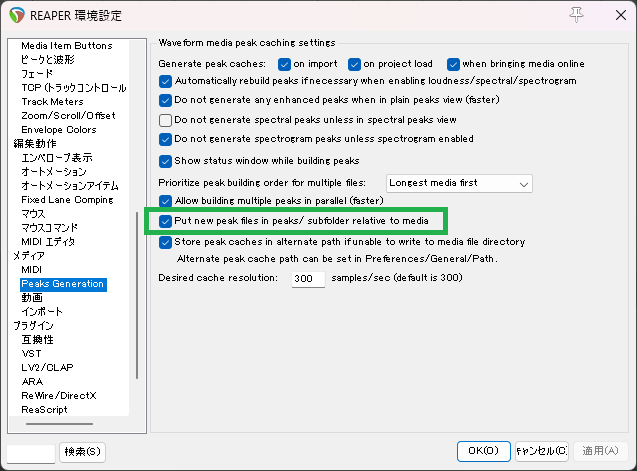
Task: Select 'オートメーション' settings page
Action: [54, 171]
